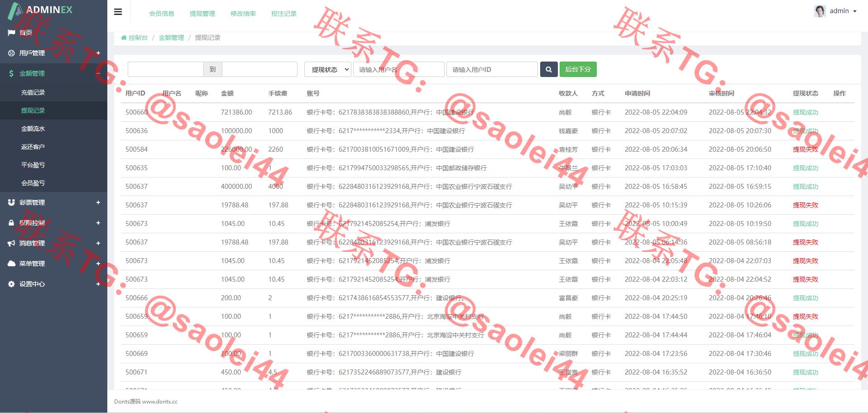Click the www.donts.cc footer text
This screenshot has width=868, height=413.
tap(160, 402)
